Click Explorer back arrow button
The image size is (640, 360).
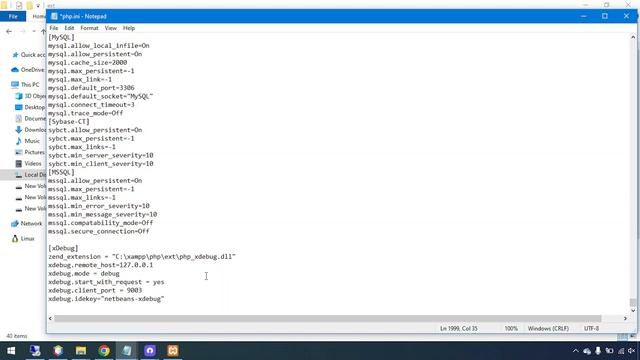click(x=9, y=31)
